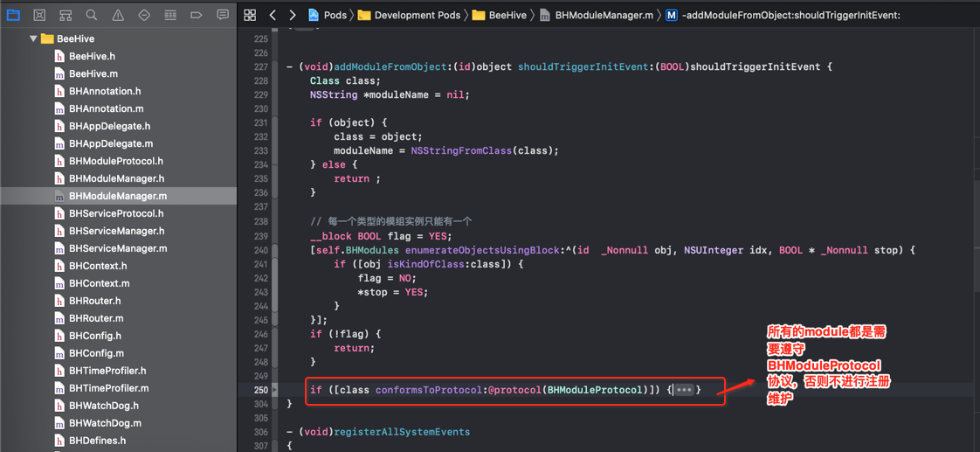This screenshot has height=452, width=980.
Task: Open the Report navigator speech-bubble icon
Action: click(x=222, y=14)
